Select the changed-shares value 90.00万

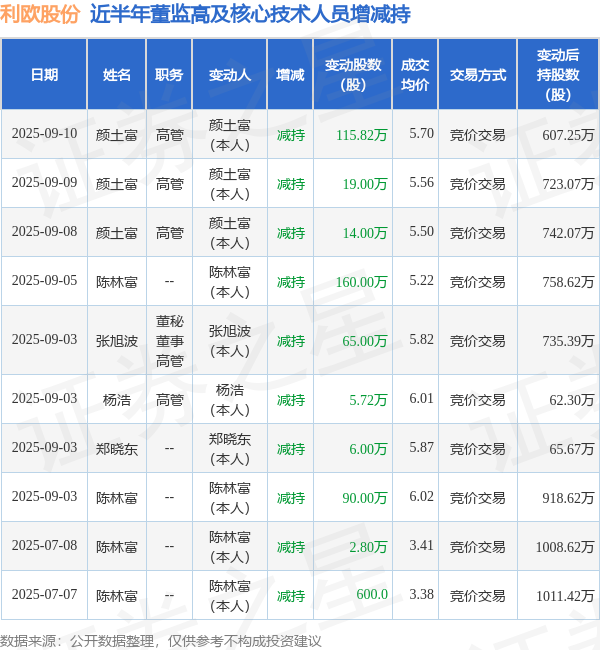point(365,497)
